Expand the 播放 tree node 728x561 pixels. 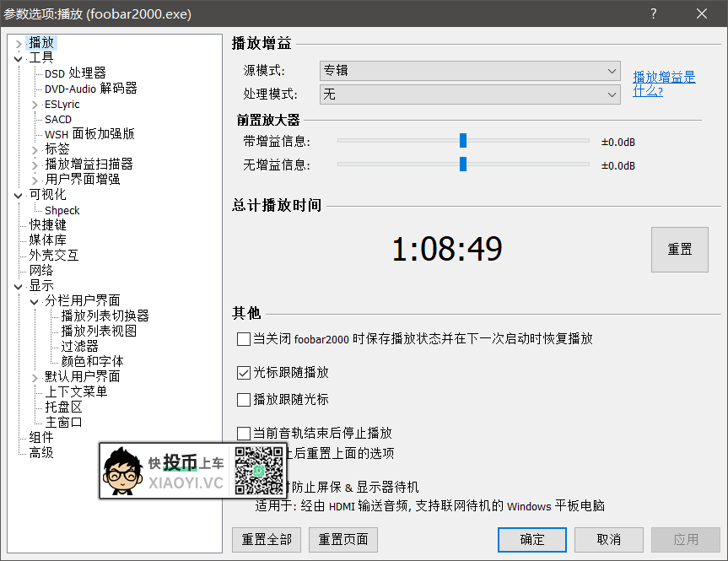tap(18, 44)
